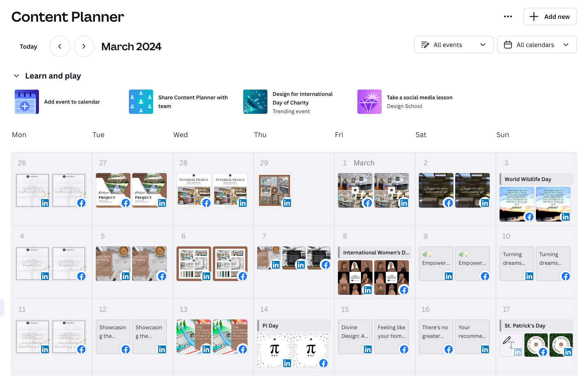Click the next month arrow
Viewport: 588px width, 376px height.
click(84, 46)
